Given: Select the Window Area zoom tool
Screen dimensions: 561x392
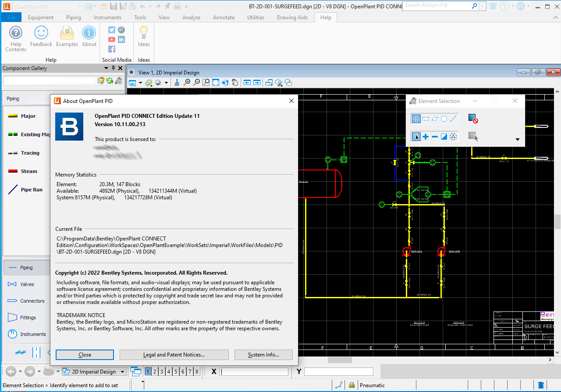Looking at the screenshot, I should tap(206, 82).
